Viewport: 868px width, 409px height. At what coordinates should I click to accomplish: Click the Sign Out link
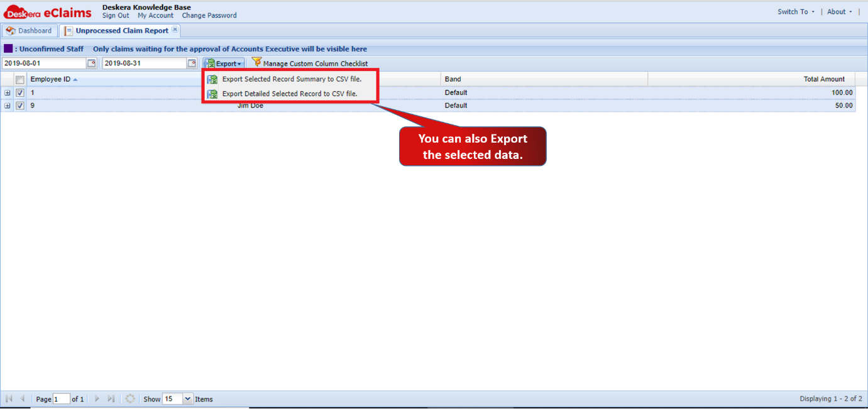click(116, 16)
